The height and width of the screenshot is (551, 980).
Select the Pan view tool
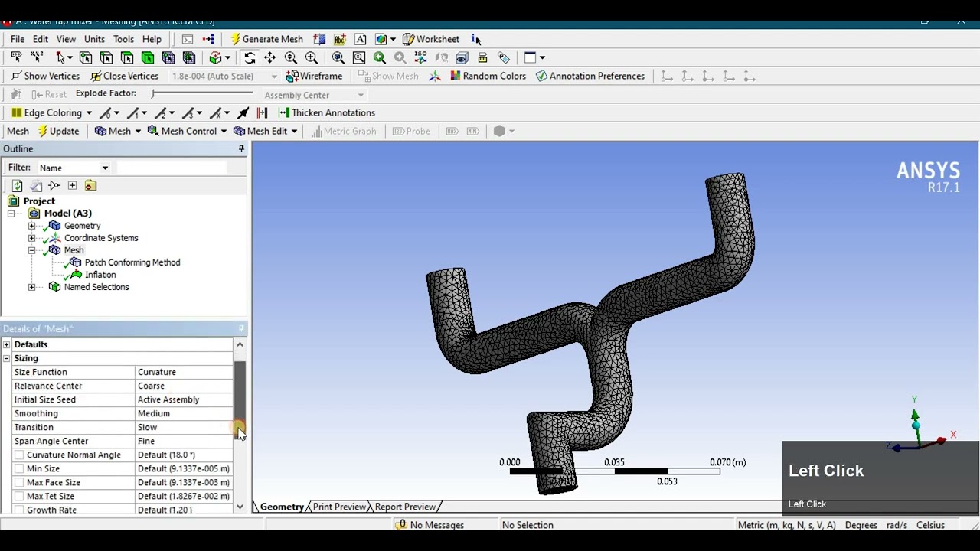tap(270, 57)
